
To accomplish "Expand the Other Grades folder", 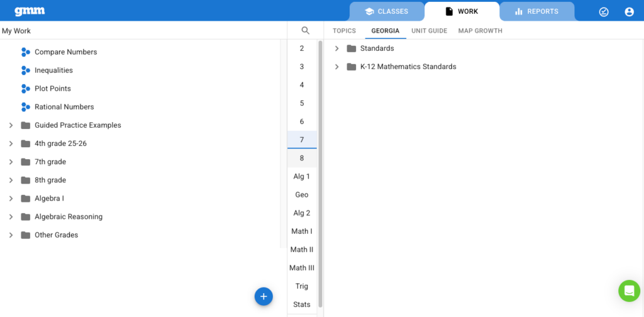I will pos(11,235).
